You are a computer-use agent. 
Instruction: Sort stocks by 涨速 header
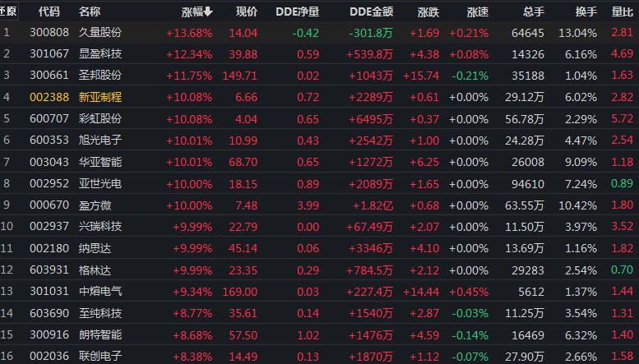click(477, 12)
